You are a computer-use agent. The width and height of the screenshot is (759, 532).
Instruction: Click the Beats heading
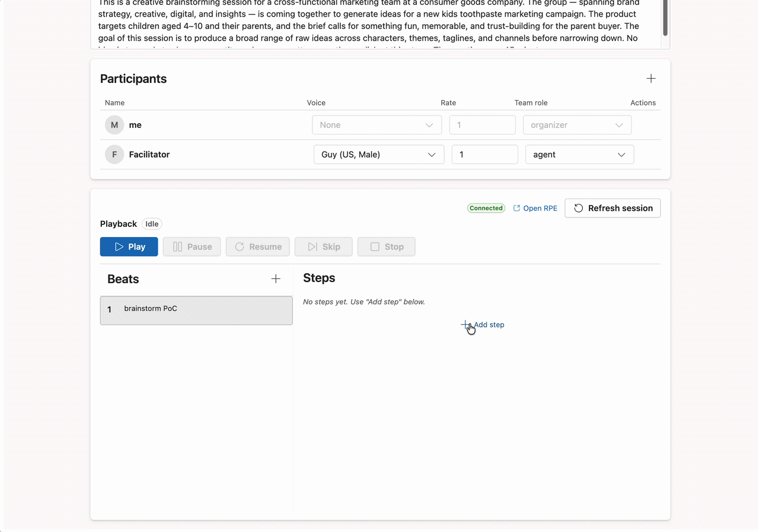[123, 279]
